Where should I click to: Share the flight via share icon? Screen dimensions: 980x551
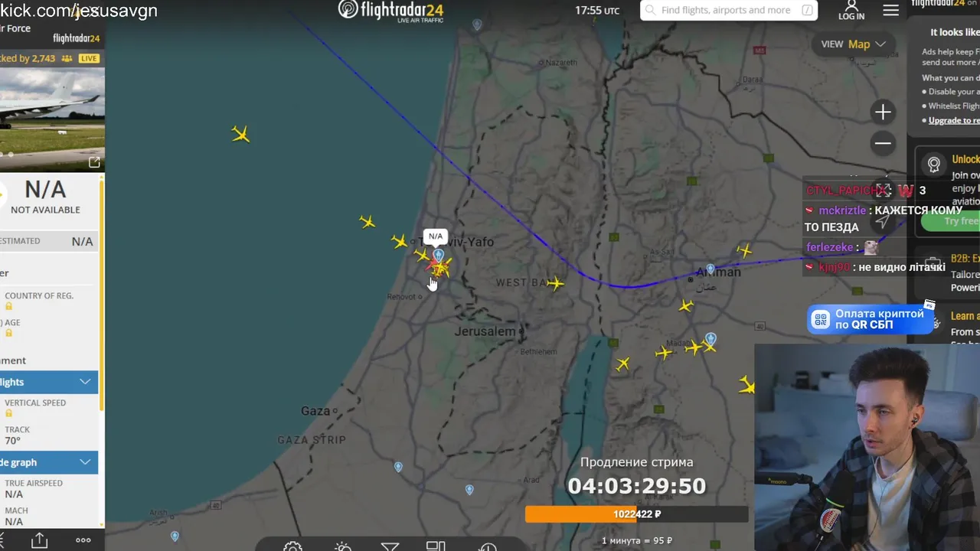click(x=39, y=540)
